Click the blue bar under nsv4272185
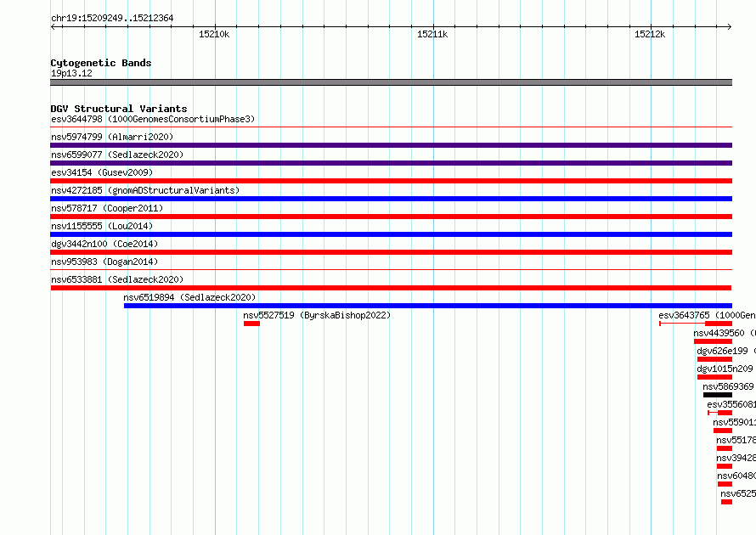756x535 pixels. pos(391,199)
